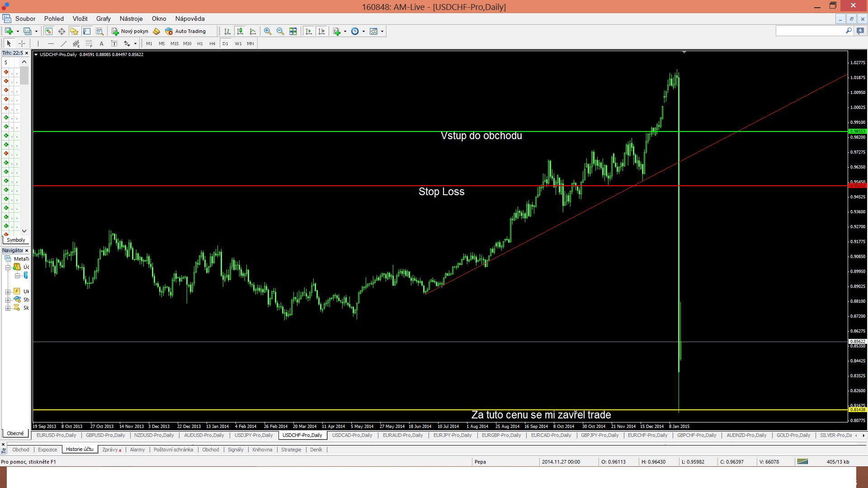The width and height of the screenshot is (868, 488).
Task: Open the periods clock icon
Action: tap(355, 31)
